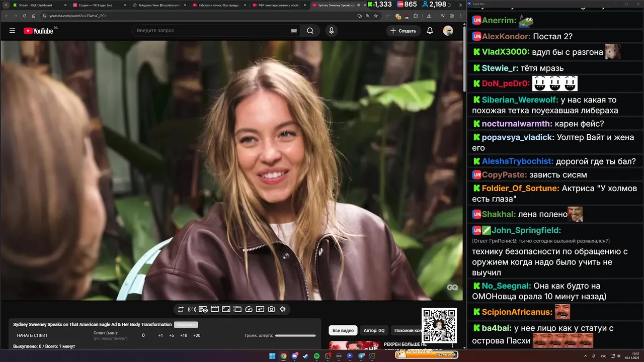
Task: Adjust the Громк. алерта volume slider
Action: click(295, 335)
